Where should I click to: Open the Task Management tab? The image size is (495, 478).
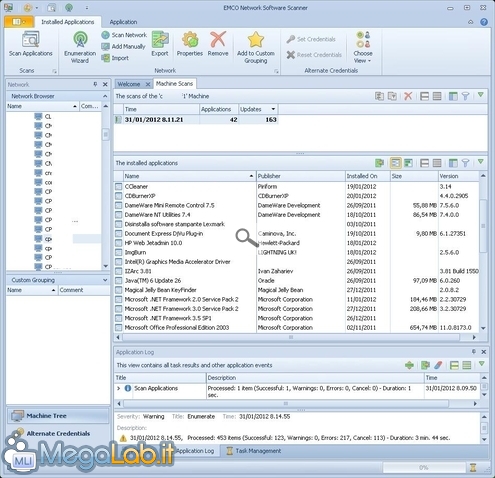254,451
